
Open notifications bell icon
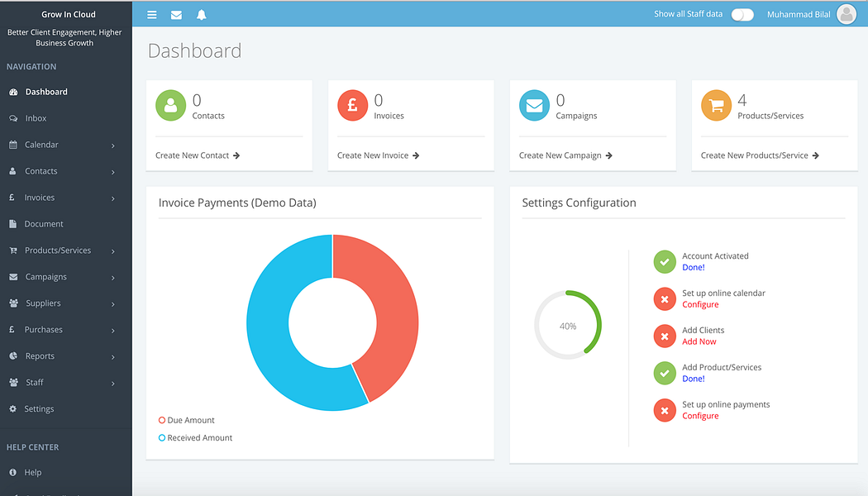pos(202,15)
